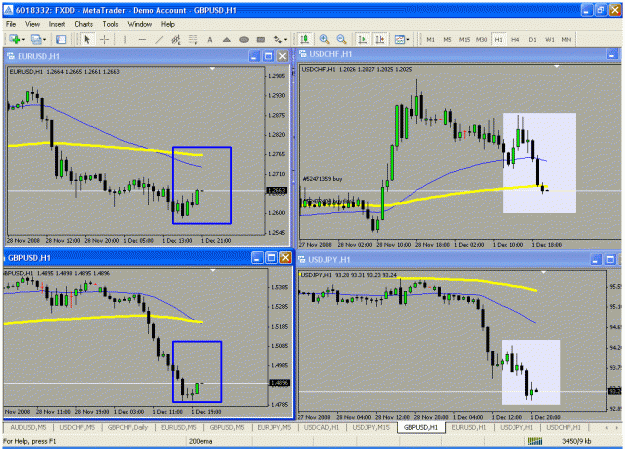The image size is (625, 449).
Task: Toggle Auto Scroll chart button
Action: tap(363, 39)
